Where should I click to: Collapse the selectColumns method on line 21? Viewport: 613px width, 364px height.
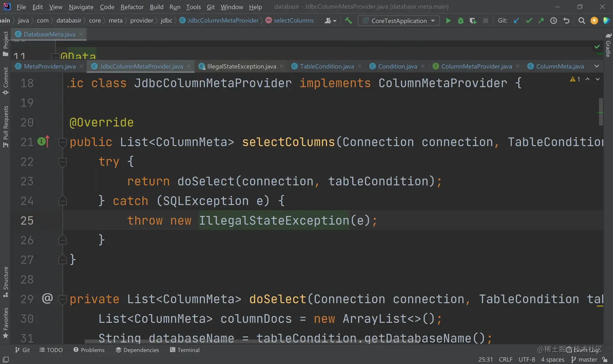pyautogui.click(x=62, y=142)
